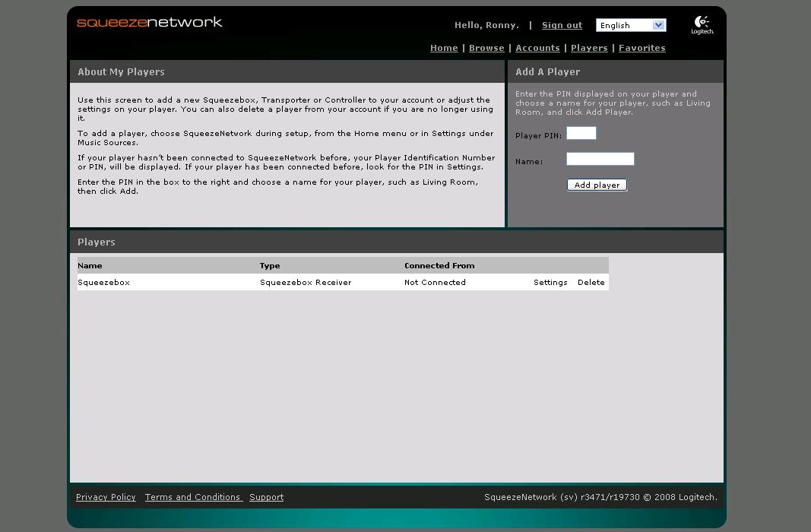Screen dimensions: 811x532
Task: Open the Terms and Conditions link
Action: click(192, 497)
